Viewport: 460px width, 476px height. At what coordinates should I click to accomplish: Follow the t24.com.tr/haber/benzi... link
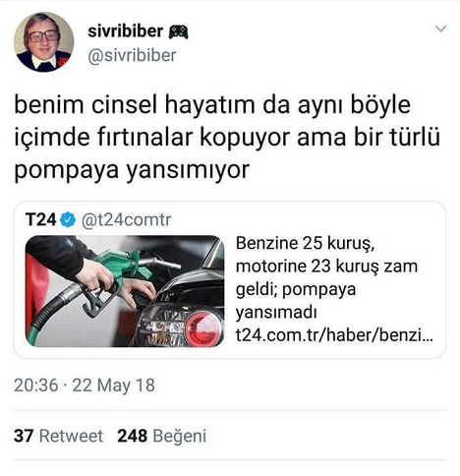(x=334, y=335)
